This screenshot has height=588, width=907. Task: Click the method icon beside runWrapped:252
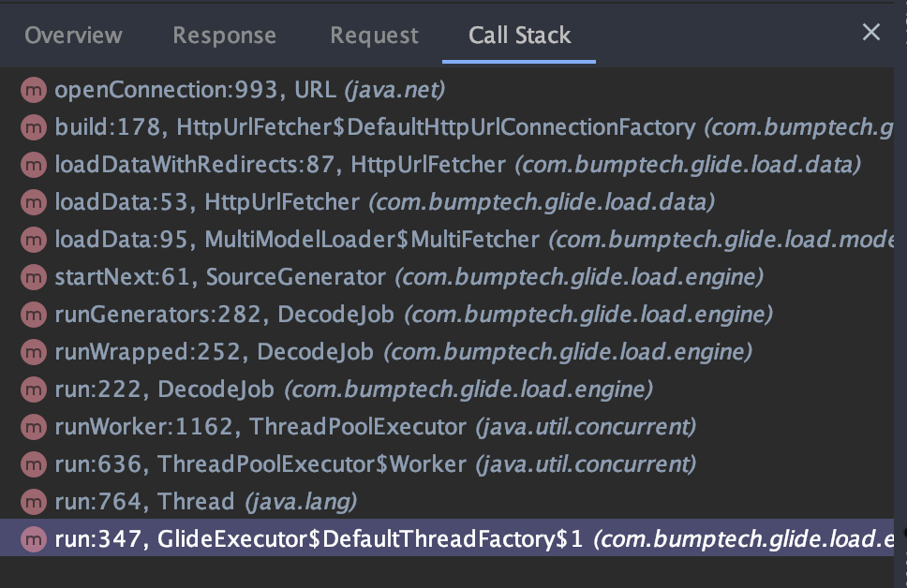(34, 352)
